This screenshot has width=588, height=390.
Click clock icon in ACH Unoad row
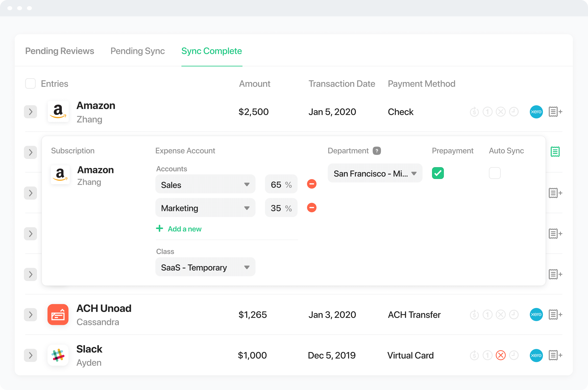tap(514, 314)
